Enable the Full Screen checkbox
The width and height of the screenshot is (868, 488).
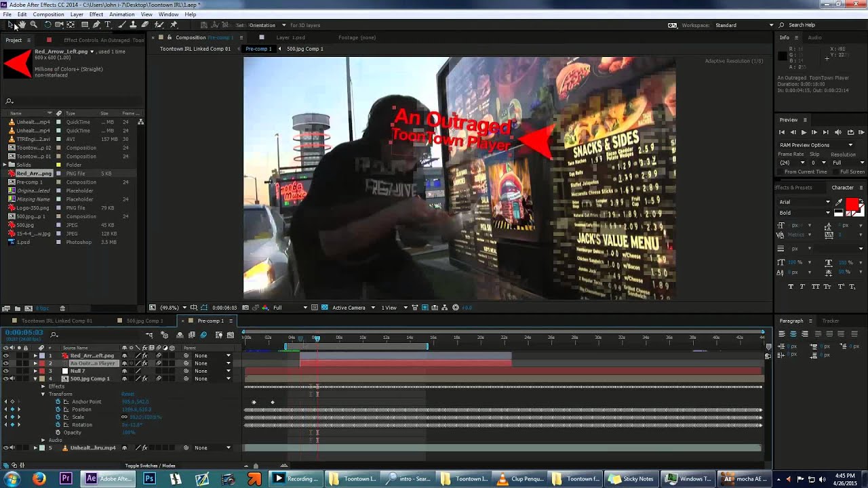pyautogui.click(x=837, y=171)
